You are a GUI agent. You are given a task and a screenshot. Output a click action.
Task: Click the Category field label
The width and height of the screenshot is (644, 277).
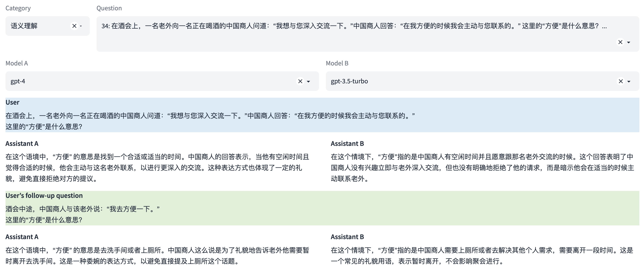[x=18, y=8]
